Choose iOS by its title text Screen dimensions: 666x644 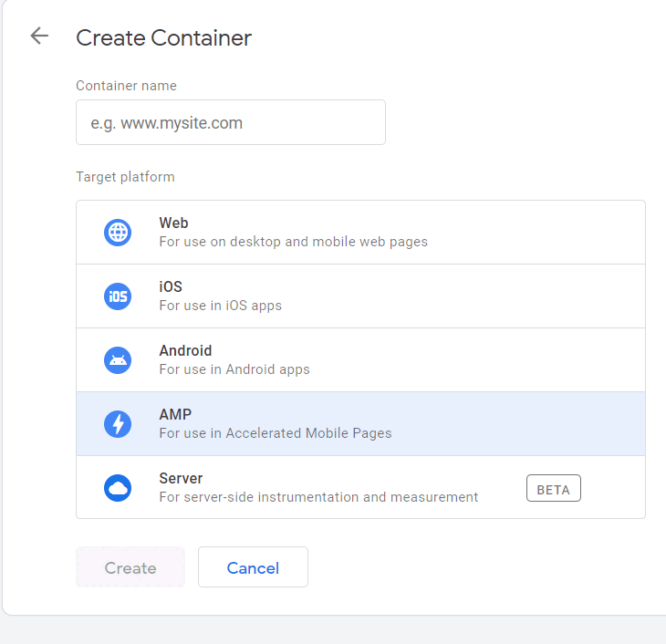171,286
